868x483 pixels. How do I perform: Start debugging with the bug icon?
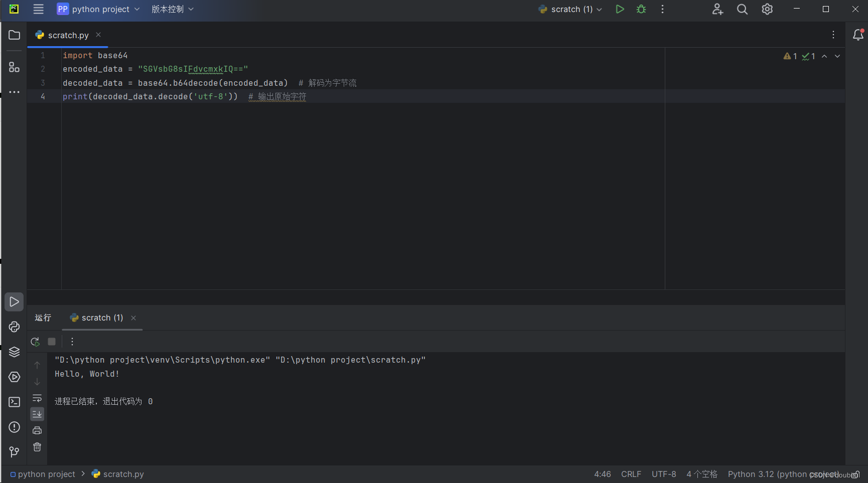pyautogui.click(x=641, y=9)
